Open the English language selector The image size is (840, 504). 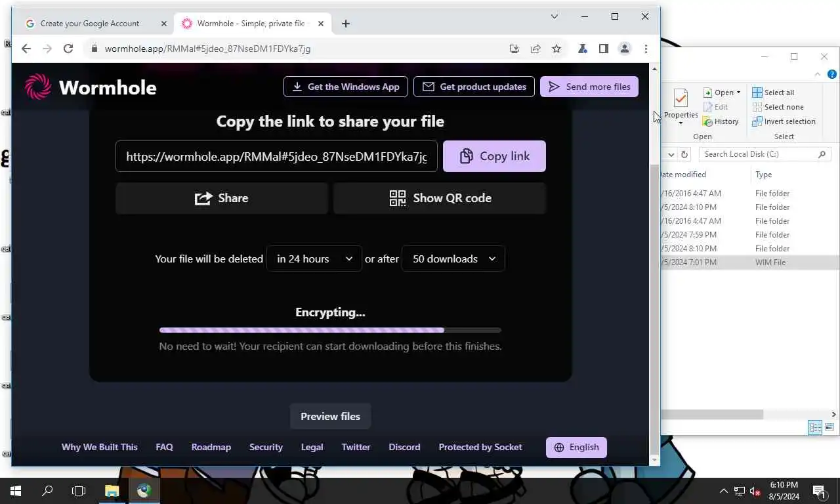(576, 448)
